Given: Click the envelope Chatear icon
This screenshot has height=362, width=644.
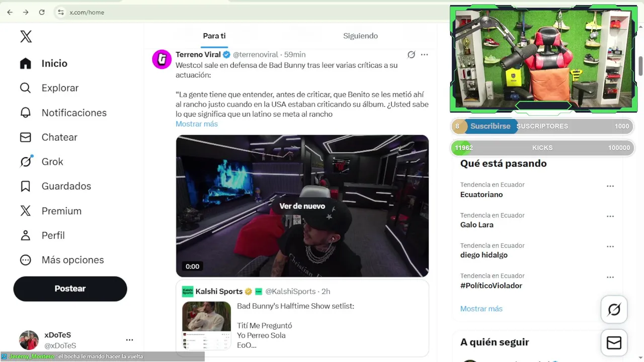Looking at the screenshot, I should point(26,137).
